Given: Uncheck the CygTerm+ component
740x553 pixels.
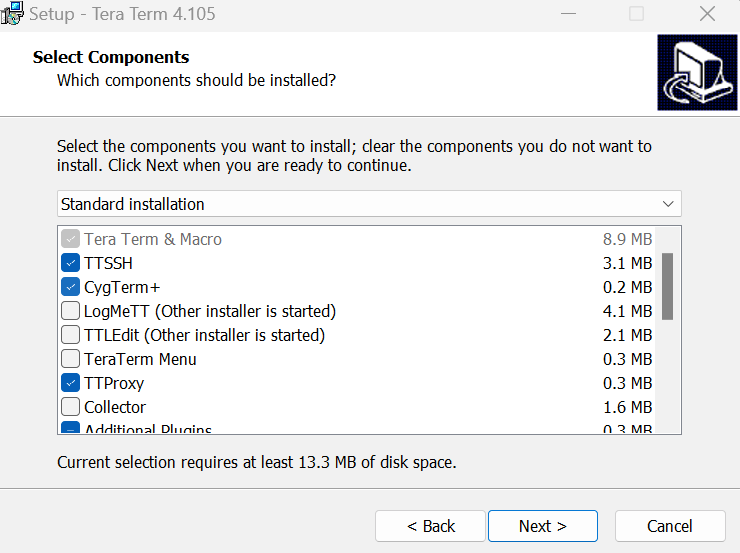Looking at the screenshot, I should [70, 287].
